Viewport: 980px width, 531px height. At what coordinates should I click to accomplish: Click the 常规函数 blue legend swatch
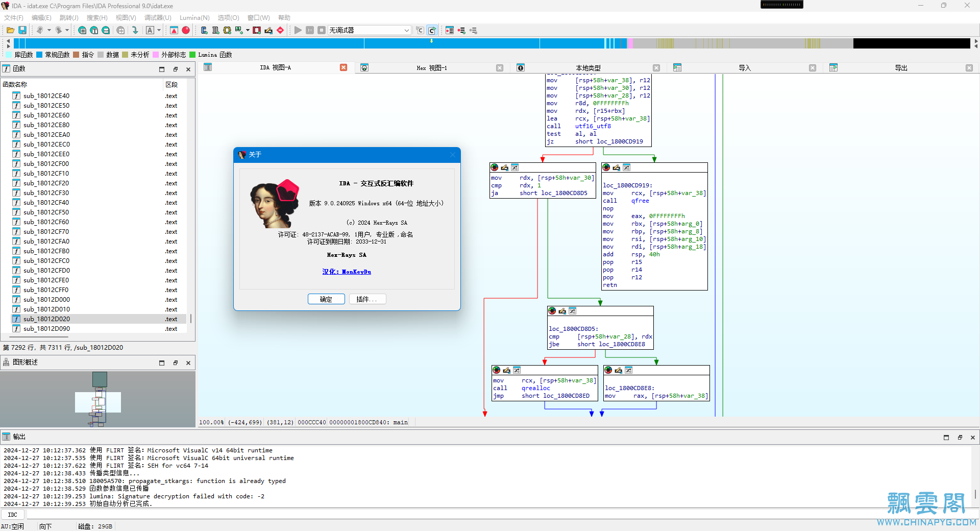39,55
